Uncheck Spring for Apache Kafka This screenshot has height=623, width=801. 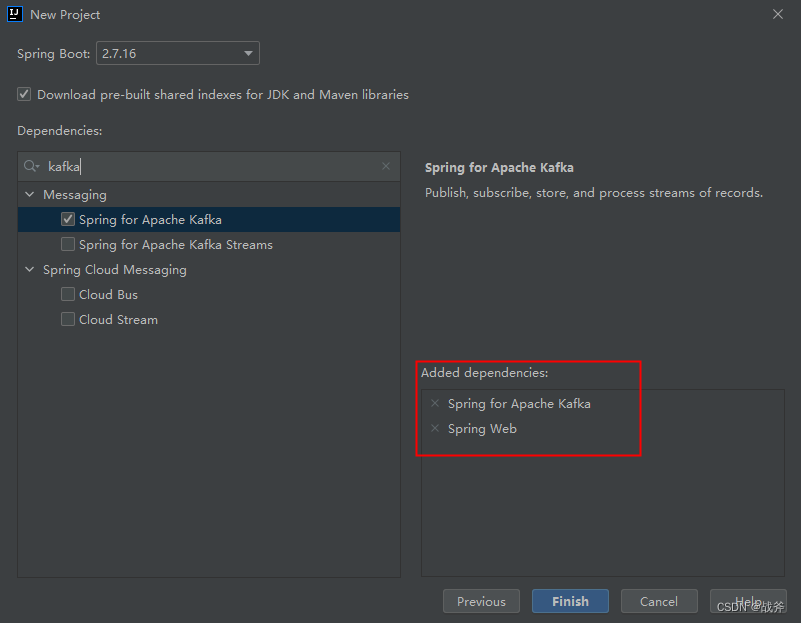(x=68, y=220)
